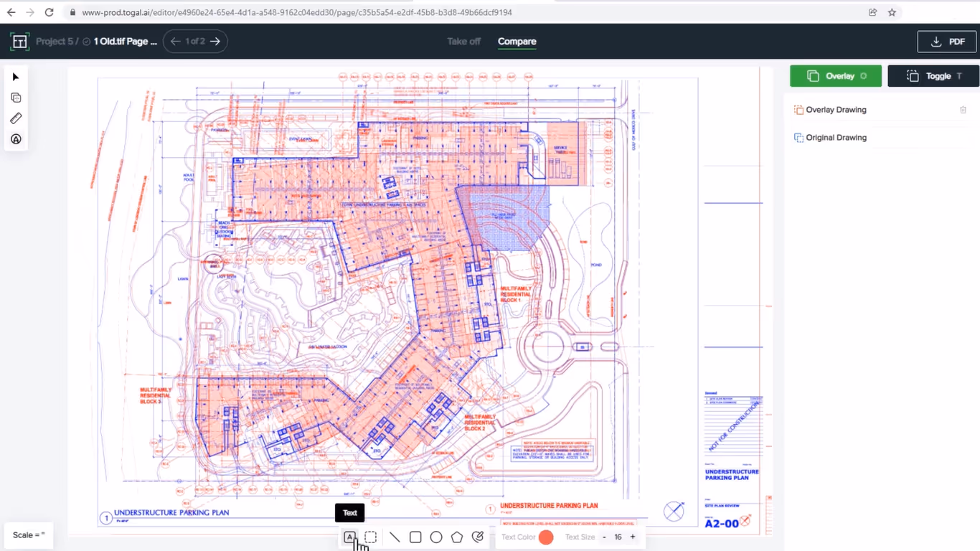Decrease text size with minus
Viewport: 980px width, 551px height.
(604, 537)
